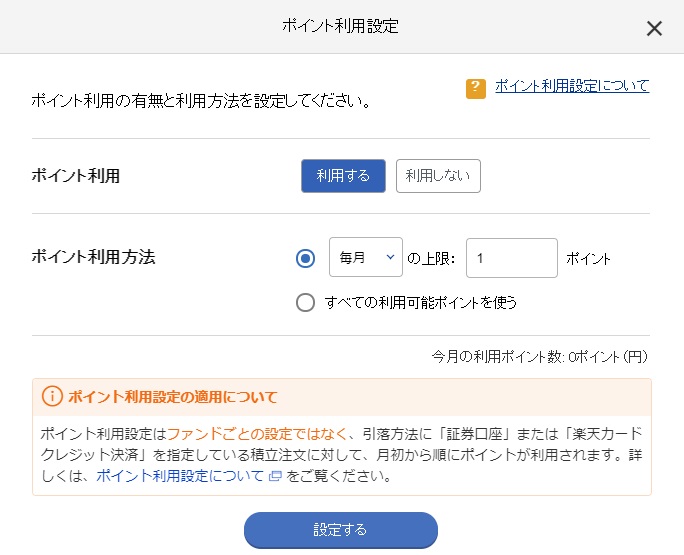
Task: Open the underlined ポイント利用設定について link at top right
Action: [x=572, y=86]
